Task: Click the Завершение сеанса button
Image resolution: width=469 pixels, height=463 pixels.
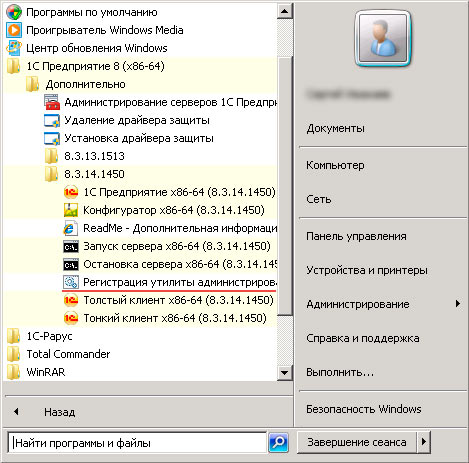Action: point(357,442)
